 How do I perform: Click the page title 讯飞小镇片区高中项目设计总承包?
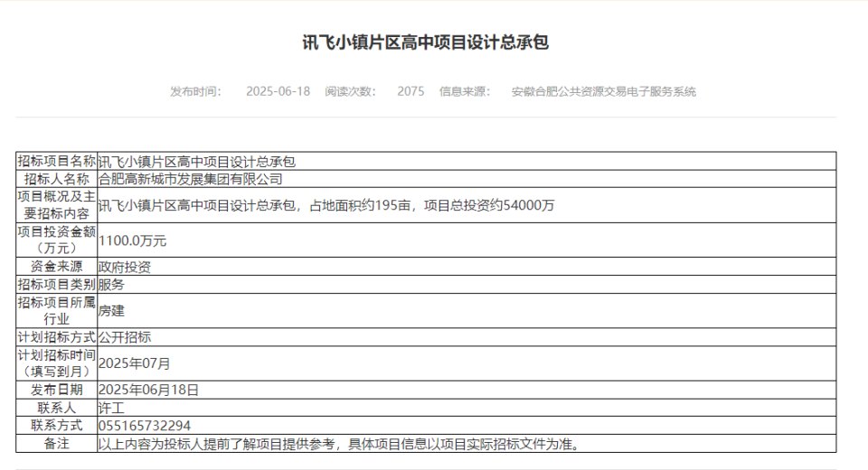pyautogui.click(x=425, y=42)
